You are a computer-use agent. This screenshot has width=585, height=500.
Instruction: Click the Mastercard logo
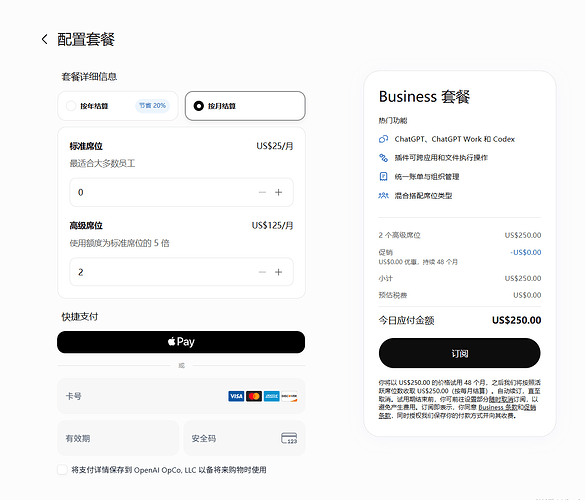tap(254, 396)
